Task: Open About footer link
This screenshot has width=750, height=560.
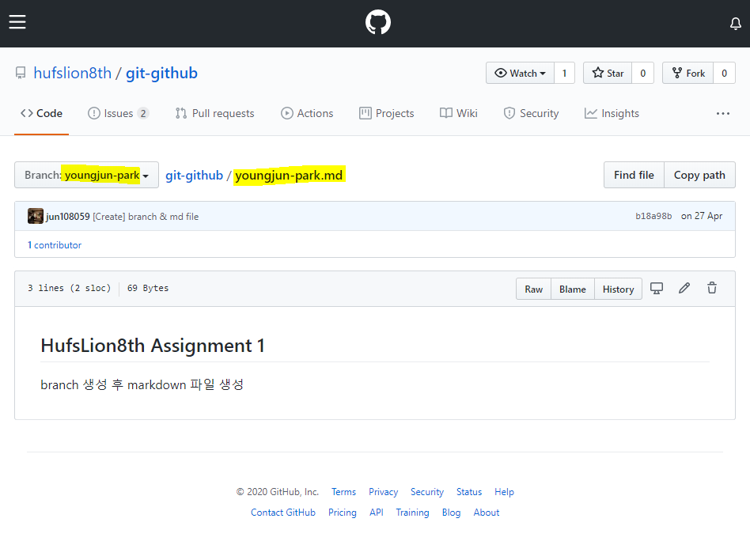Action: click(486, 513)
